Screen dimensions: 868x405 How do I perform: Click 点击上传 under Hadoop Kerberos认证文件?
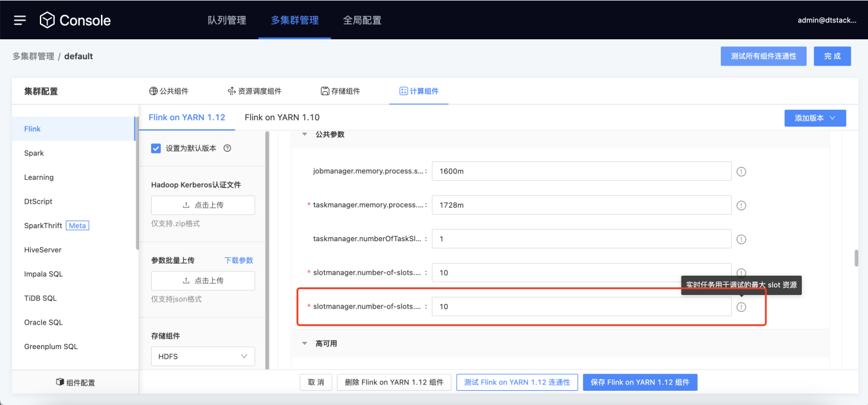[203, 205]
